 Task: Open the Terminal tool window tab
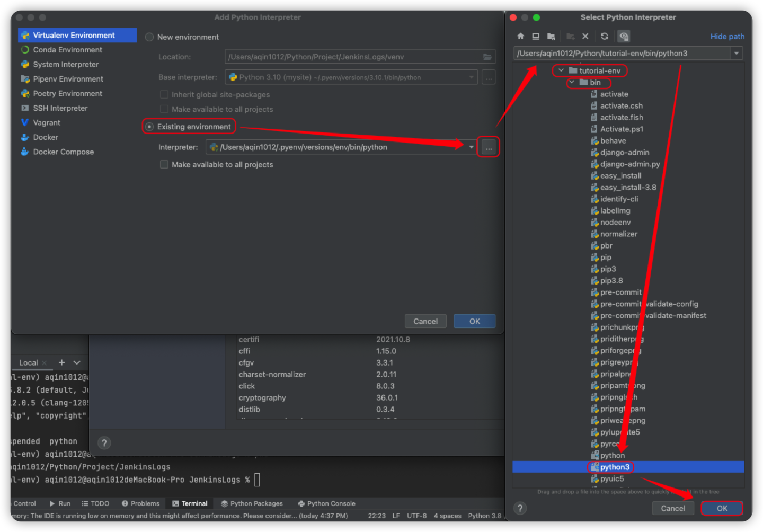tap(190, 503)
